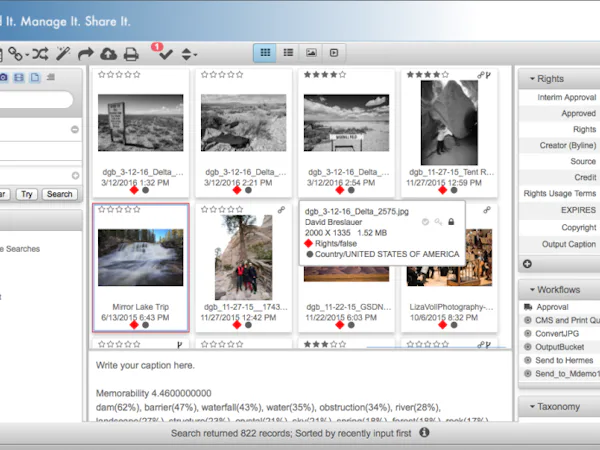Click the Try button
This screenshot has height=450, width=600.
click(x=26, y=194)
